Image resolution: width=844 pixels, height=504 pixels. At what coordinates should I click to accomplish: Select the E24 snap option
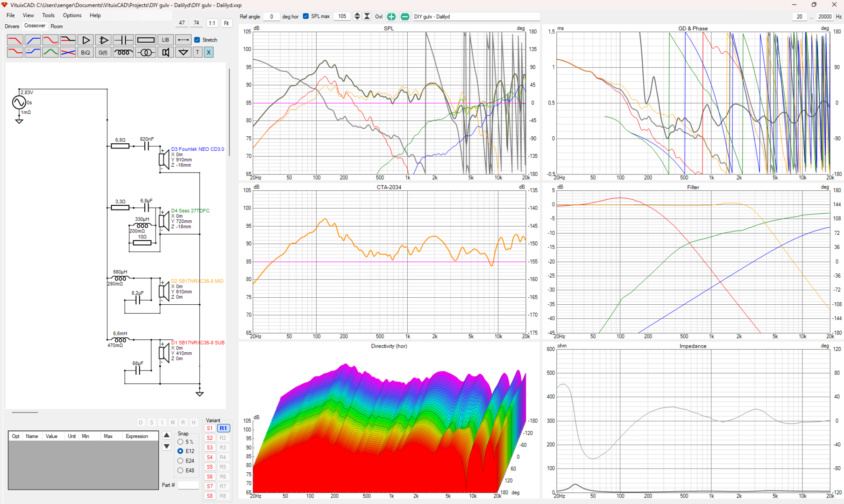tap(180, 461)
